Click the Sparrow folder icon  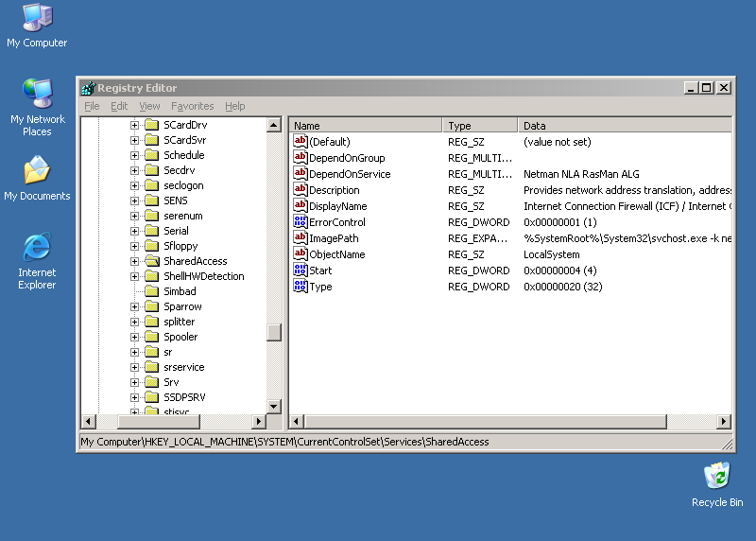click(x=152, y=306)
